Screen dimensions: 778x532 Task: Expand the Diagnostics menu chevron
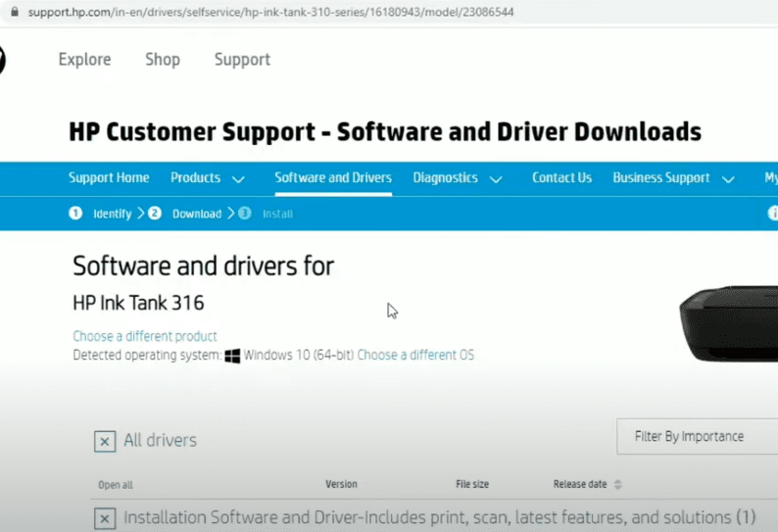[496, 179]
